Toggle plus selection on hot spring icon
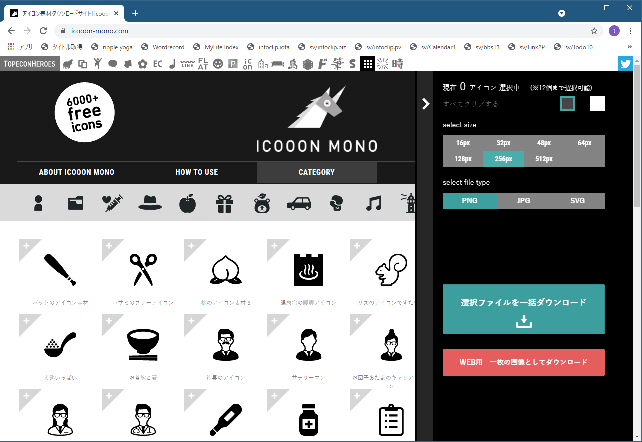The image size is (642, 442). 274,246
